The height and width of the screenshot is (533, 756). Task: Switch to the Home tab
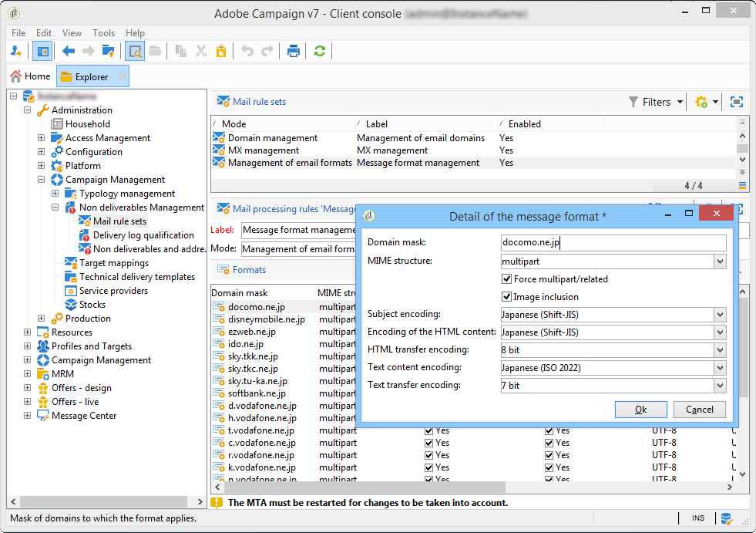tap(30, 76)
